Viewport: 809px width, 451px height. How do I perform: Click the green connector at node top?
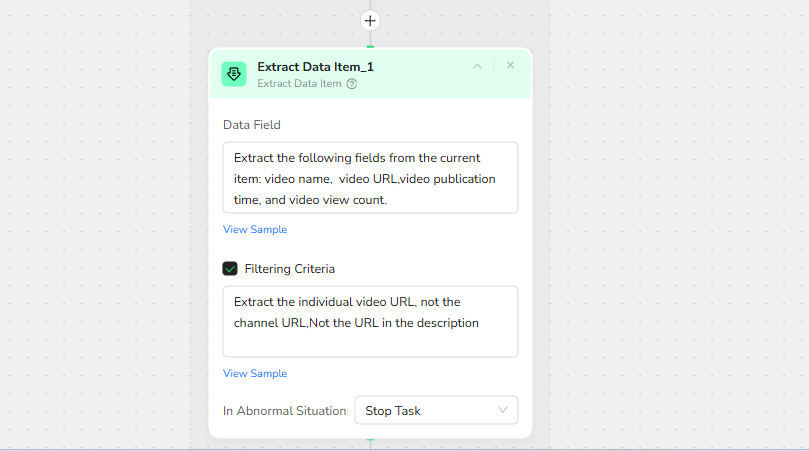tap(370, 46)
